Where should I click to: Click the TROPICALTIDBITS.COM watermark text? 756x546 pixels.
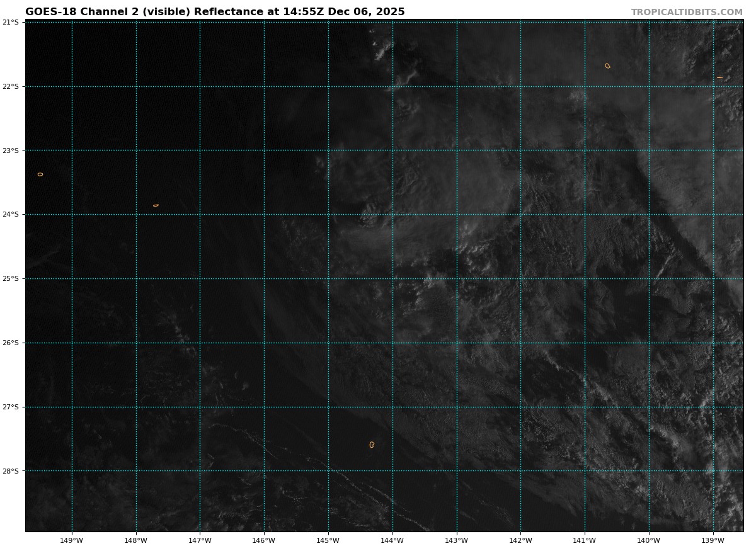pos(687,12)
